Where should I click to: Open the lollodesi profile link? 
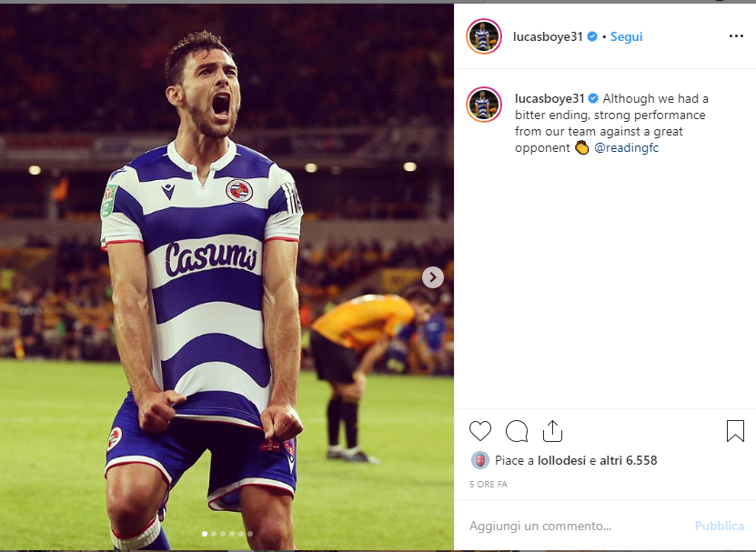point(561,460)
